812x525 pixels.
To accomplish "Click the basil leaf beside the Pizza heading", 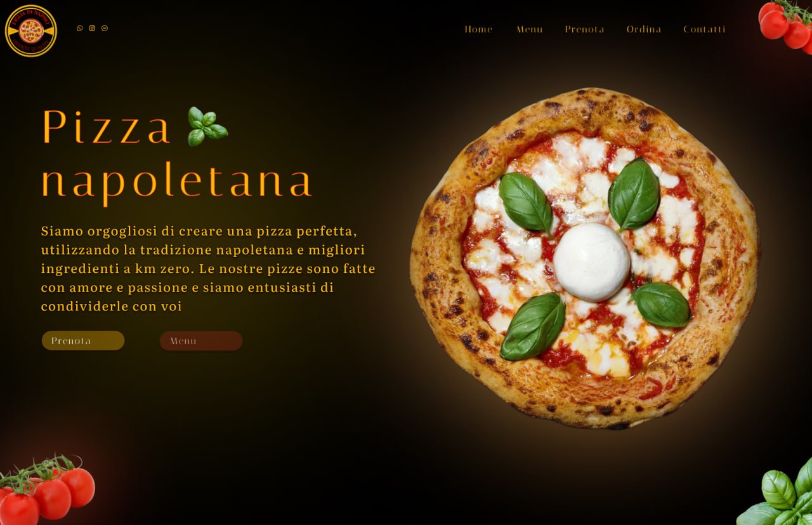I will [207, 126].
